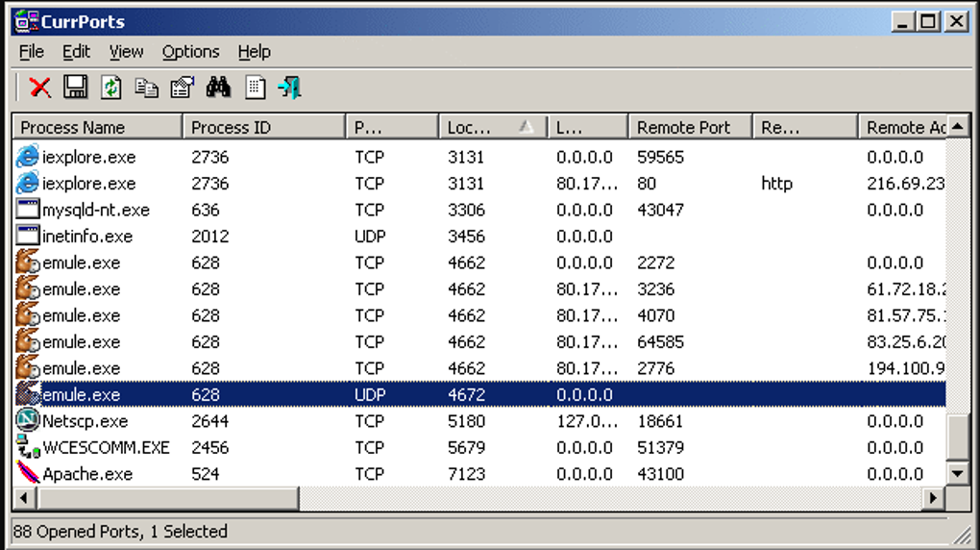Image resolution: width=980 pixels, height=550 pixels.
Task: Click the binoculars find icon
Action: (218, 87)
